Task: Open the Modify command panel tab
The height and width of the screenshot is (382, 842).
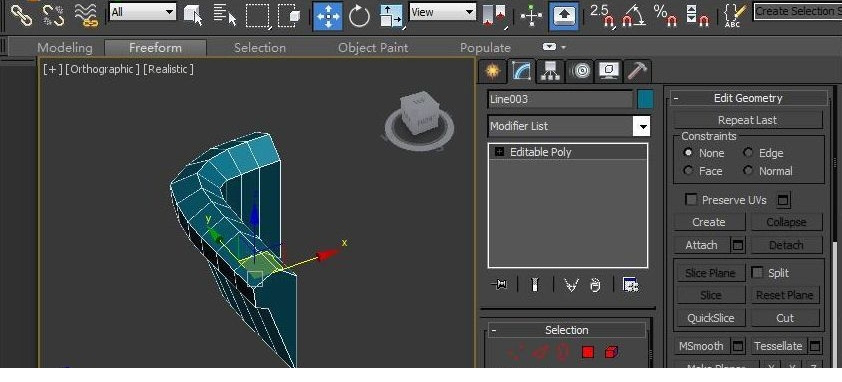Action: pos(521,71)
